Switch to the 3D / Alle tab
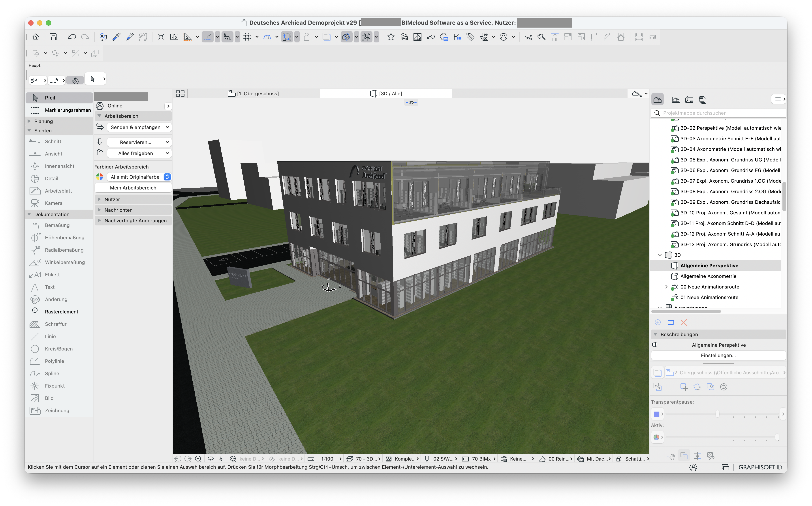The width and height of the screenshot is (812, 506). click(386, 94)
